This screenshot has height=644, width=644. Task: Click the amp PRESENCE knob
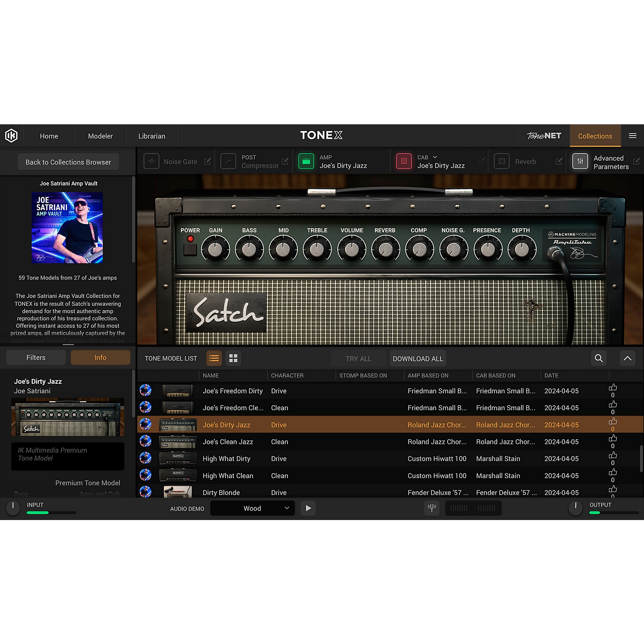coord(488,249)
